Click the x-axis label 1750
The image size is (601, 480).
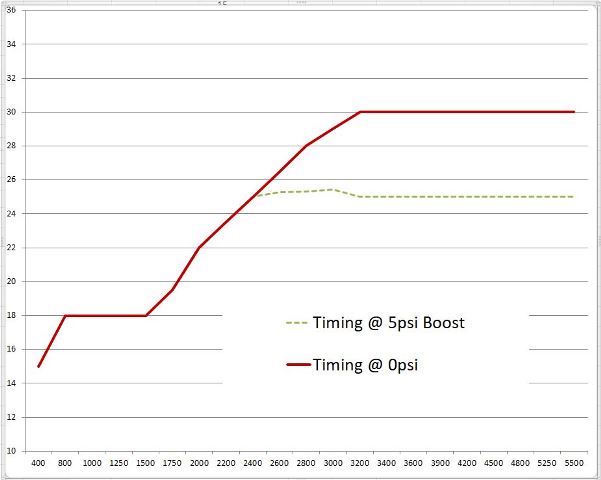(172, 463)
